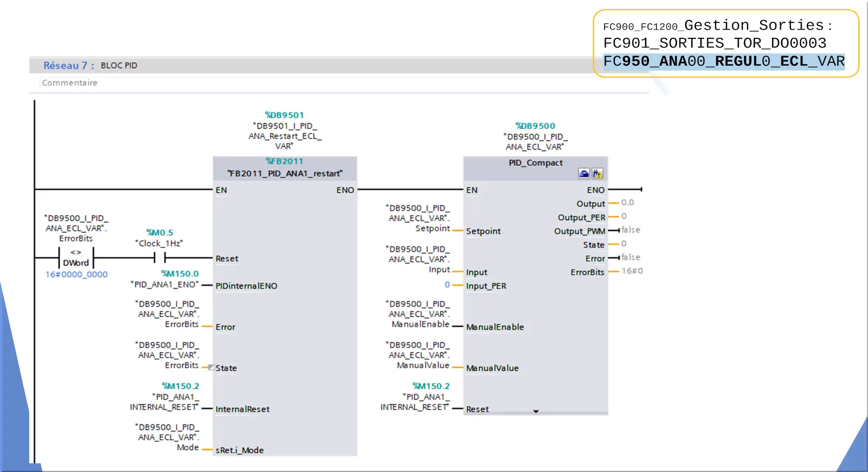
Task: Select the %M150.0 address
Action: pyautogui.click(x=180, y=274)
